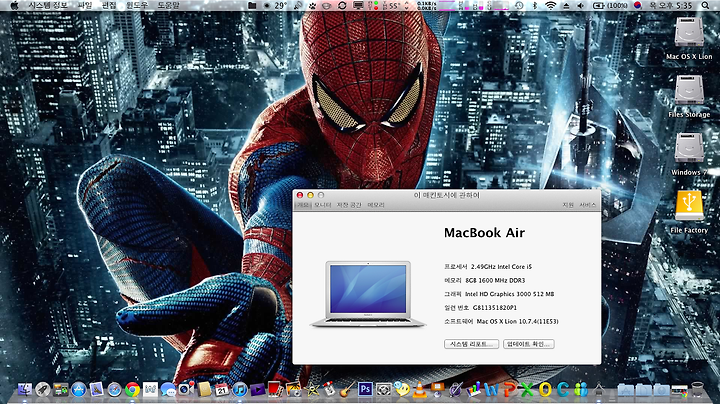The width and height of the screenshot is (720, 404).
Task: Launch VLC traffic cone icon
Action: [419, 390]
